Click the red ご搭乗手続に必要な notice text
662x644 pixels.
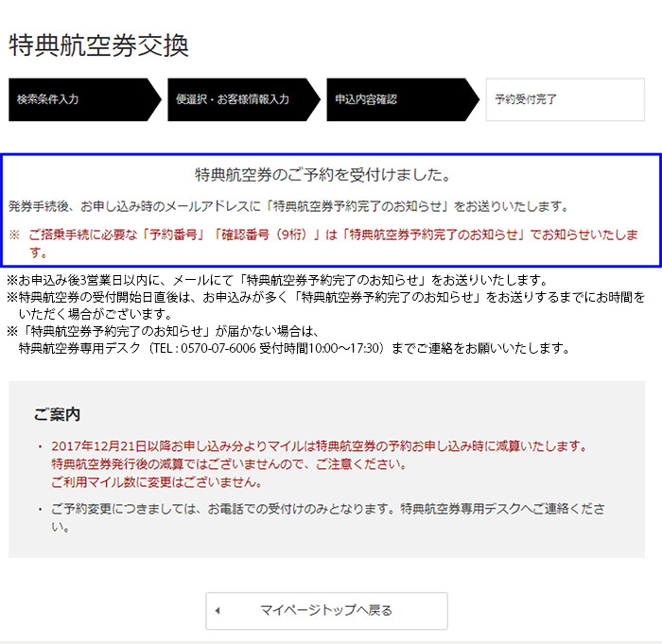[322, 235]
